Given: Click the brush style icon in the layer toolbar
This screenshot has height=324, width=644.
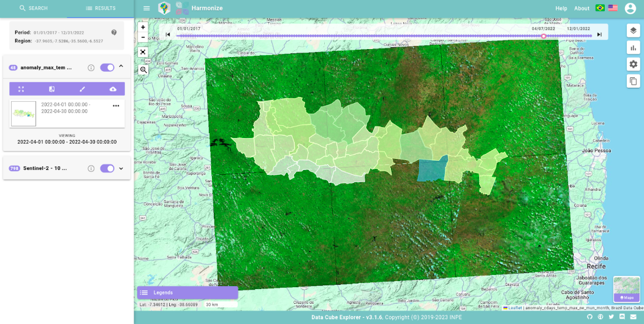Looking at the screenshot, I should point(82,89).
